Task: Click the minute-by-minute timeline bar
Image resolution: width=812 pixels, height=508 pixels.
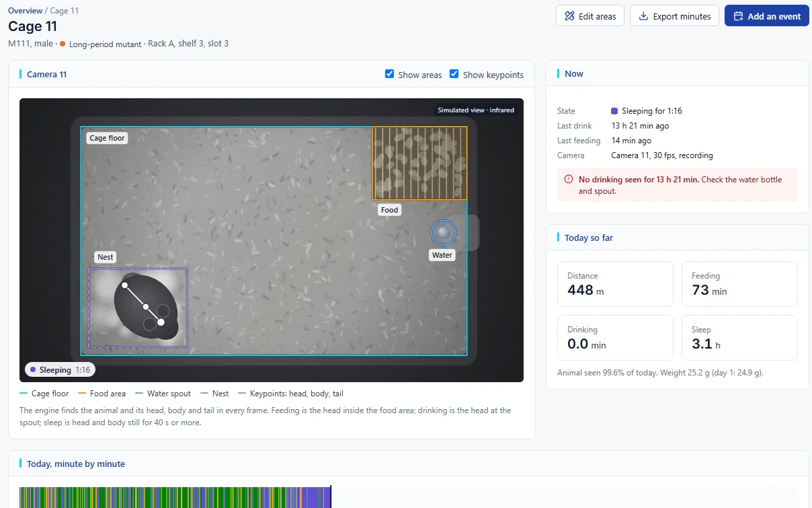Action: [409, 497]
